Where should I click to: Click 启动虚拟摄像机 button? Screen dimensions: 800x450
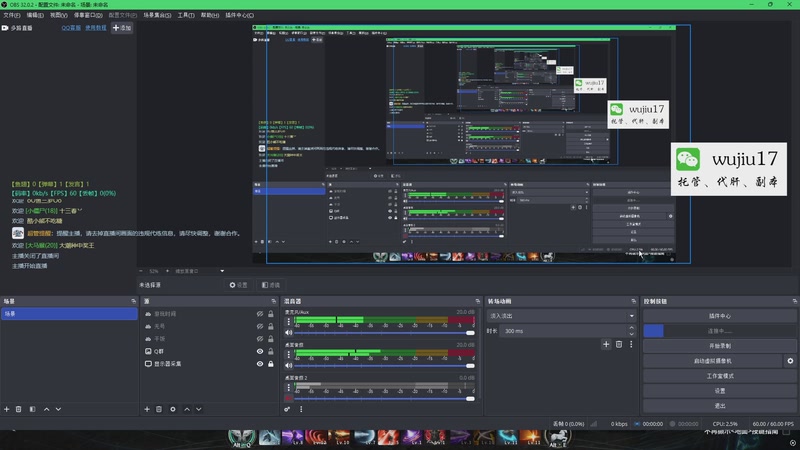(x=712, y=361)
